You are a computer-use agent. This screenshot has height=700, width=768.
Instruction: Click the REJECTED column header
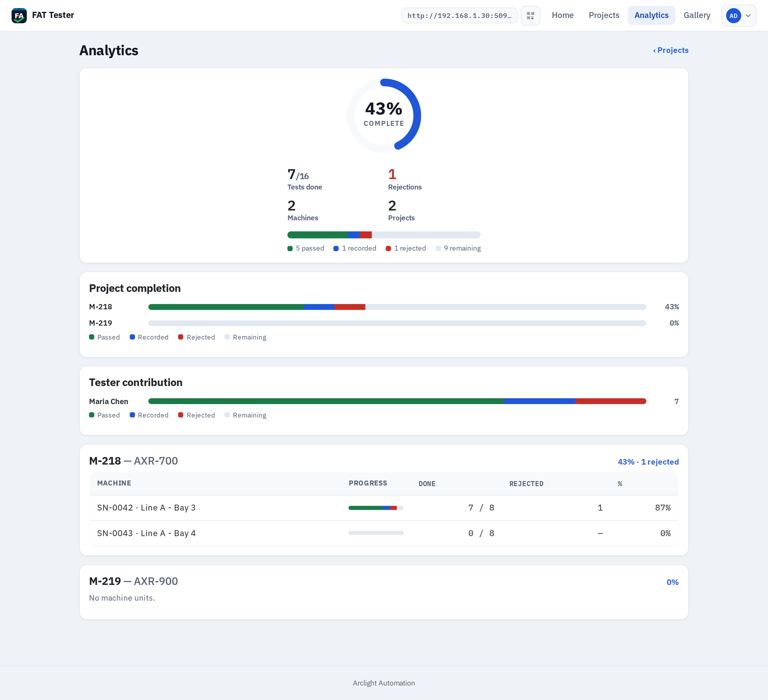coord(526,484)
